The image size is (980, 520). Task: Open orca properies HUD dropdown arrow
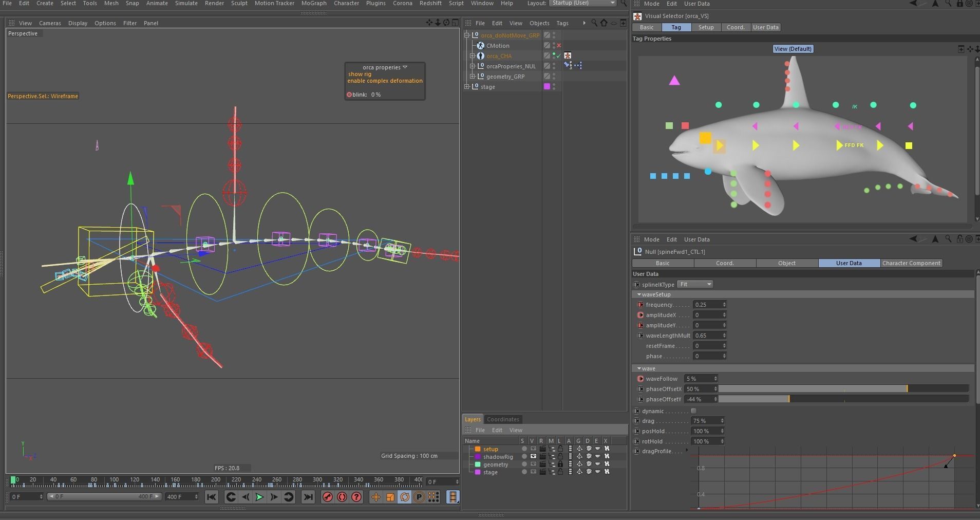point(405,67)
